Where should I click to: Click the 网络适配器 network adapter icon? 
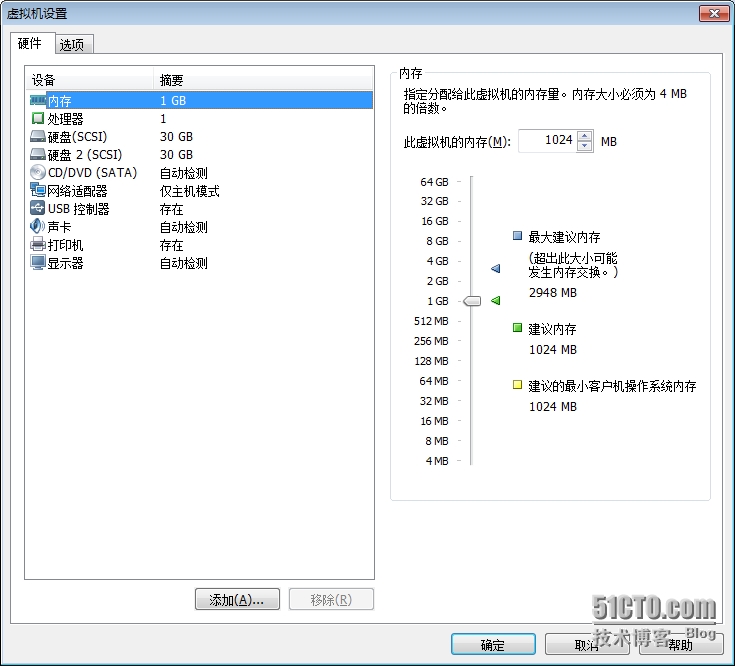coord(38,190)
